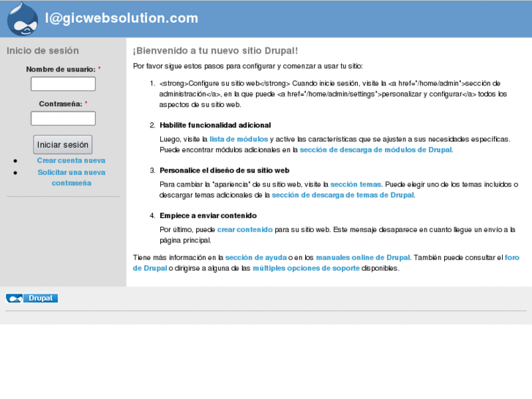Click the ¡Bienvenido a tu nuevo sitio Drupal! heading
This screenshot has height=399, width=532.
[215, 51]
